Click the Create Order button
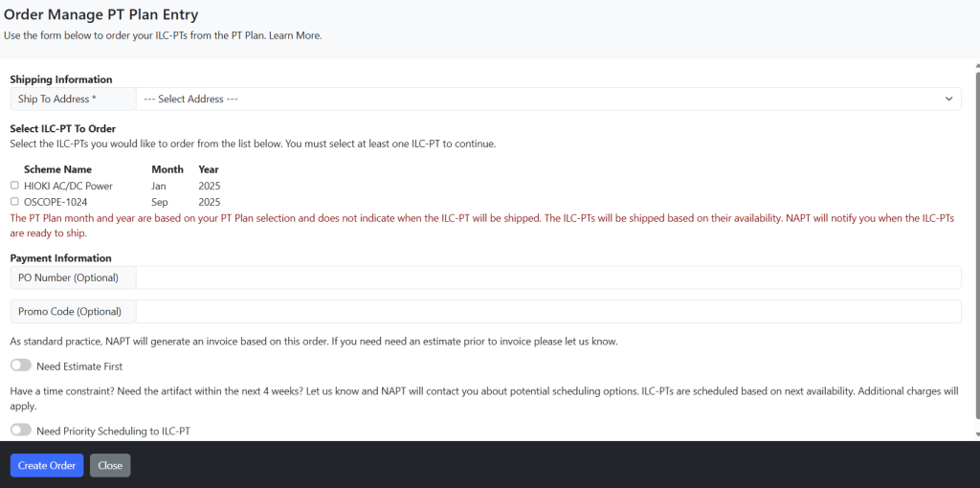Screen dimensions: 980x488 (47, 465)
